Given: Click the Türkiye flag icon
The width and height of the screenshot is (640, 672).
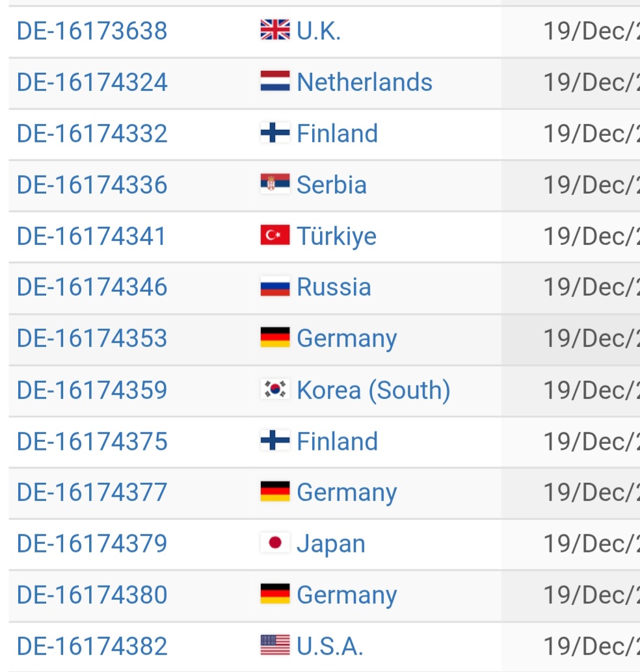Looking at the screenshot, I should 274,236.
